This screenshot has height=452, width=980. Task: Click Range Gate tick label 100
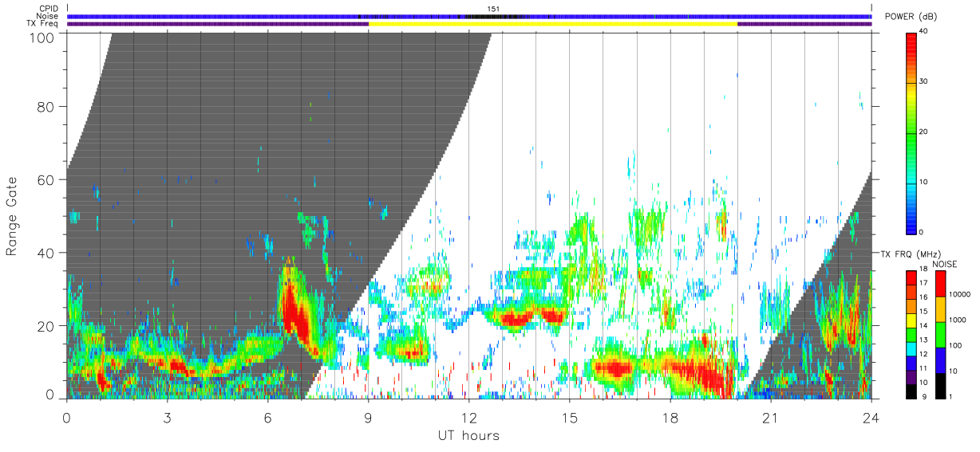[42, 37]
